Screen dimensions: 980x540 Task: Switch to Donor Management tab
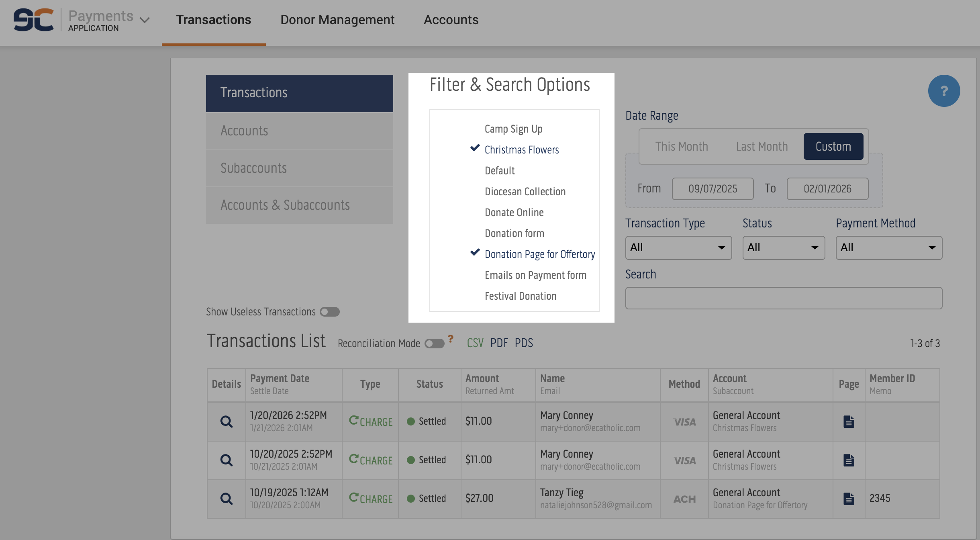coord(337,20)
